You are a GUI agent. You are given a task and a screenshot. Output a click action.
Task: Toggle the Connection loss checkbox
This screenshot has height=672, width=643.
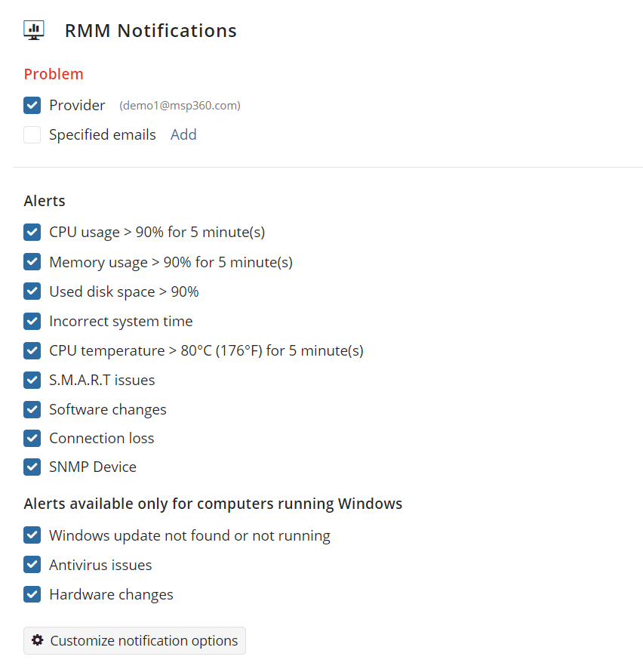(x=32, y=439)
